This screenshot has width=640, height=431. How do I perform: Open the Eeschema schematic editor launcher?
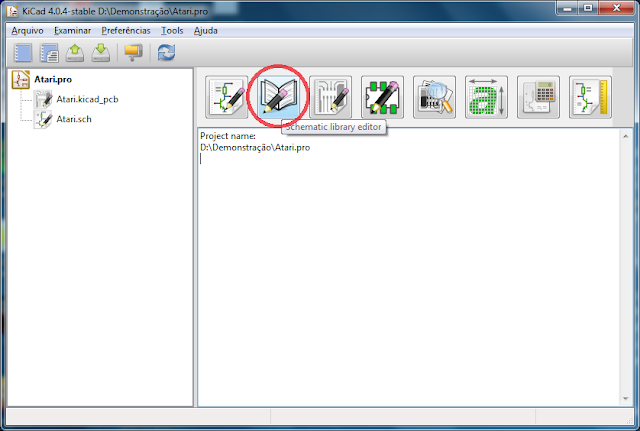227,97
